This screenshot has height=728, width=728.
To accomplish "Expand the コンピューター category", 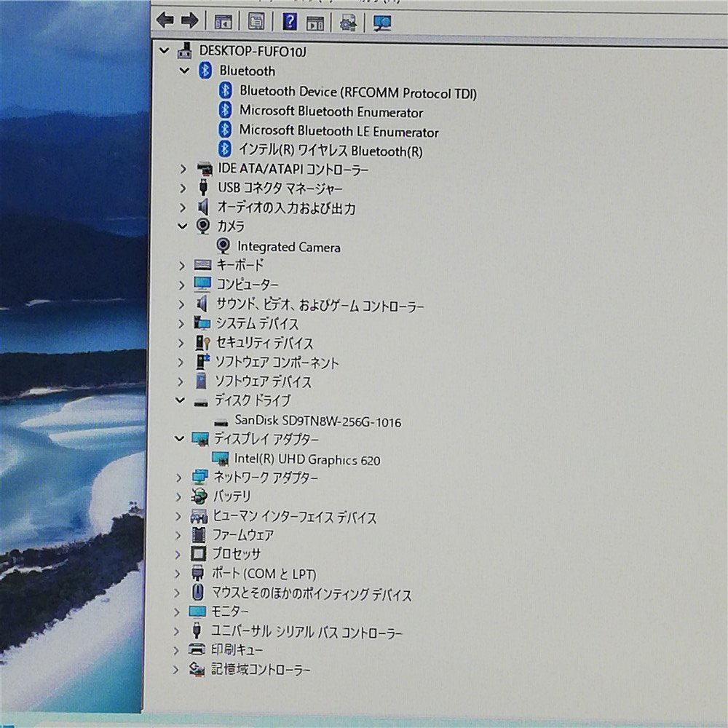I will tap(181, 285).
